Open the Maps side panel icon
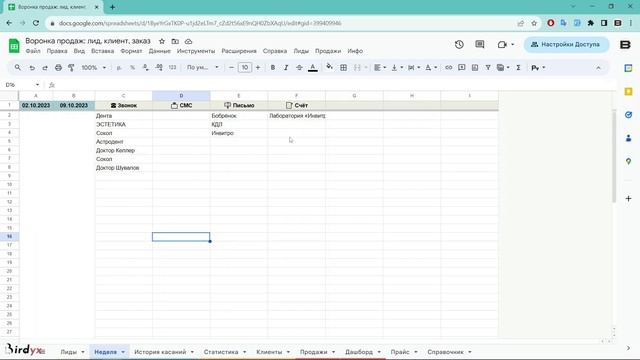 [629, 162]
